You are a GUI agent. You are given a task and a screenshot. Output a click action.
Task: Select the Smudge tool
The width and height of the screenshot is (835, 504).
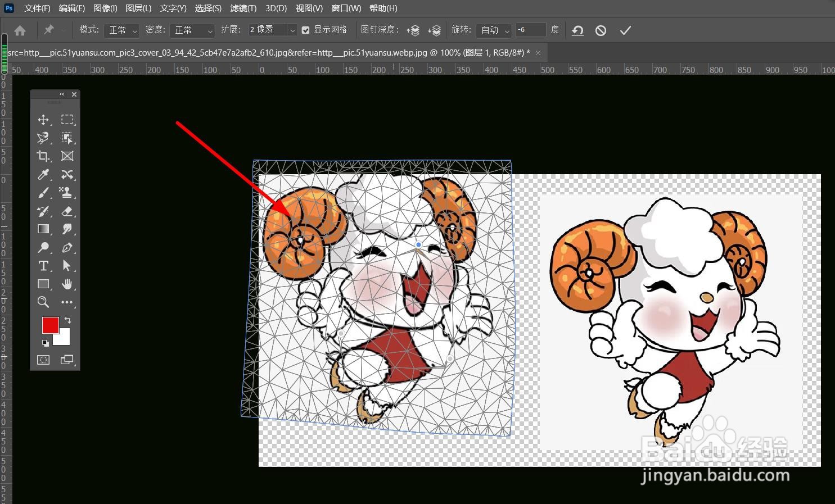(x=67, y=229)
